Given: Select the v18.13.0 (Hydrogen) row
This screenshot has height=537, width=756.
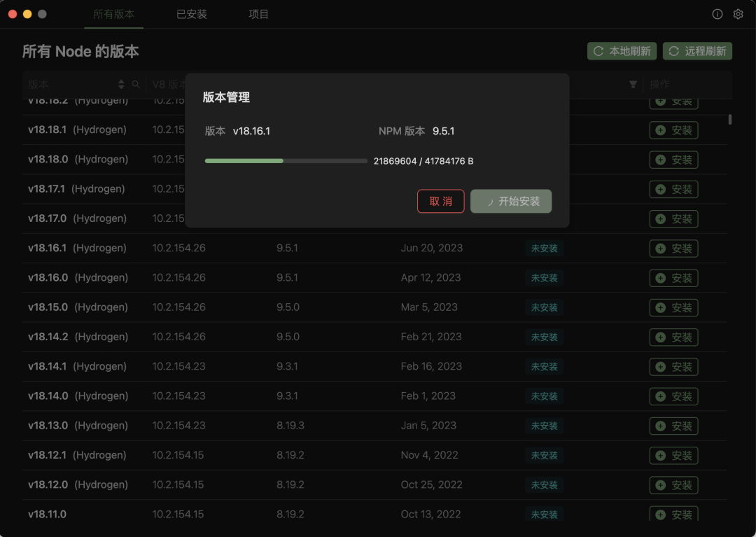Looking at the screenshot, I should pos(77,426).
